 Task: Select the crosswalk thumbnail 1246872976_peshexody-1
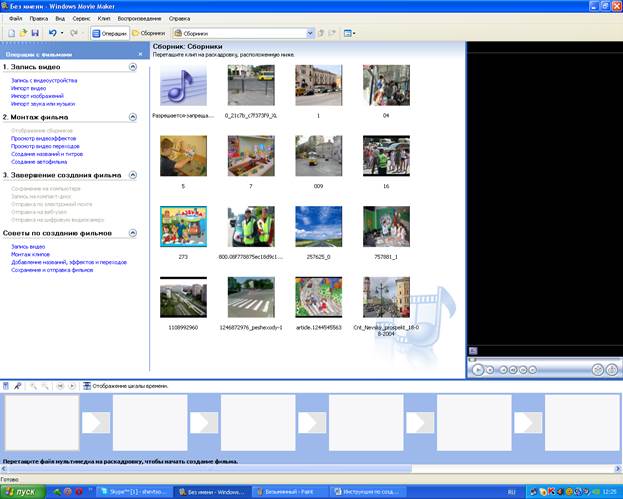coord(251,297)
